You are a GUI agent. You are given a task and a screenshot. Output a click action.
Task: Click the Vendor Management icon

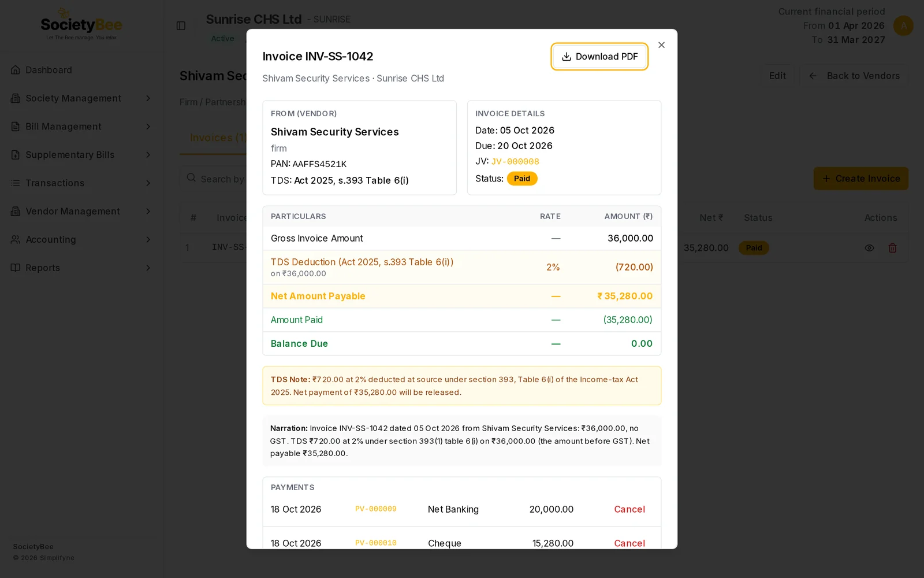16,212
